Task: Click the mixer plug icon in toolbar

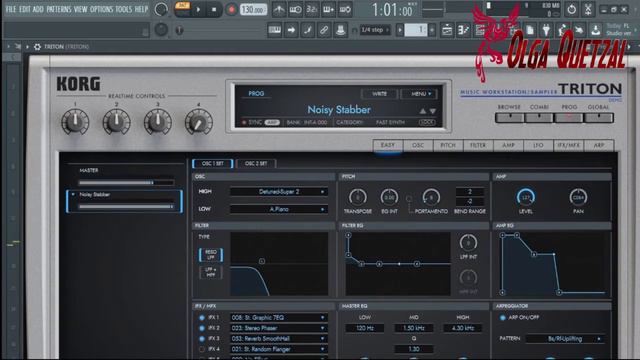Action: tap(546, 30)
